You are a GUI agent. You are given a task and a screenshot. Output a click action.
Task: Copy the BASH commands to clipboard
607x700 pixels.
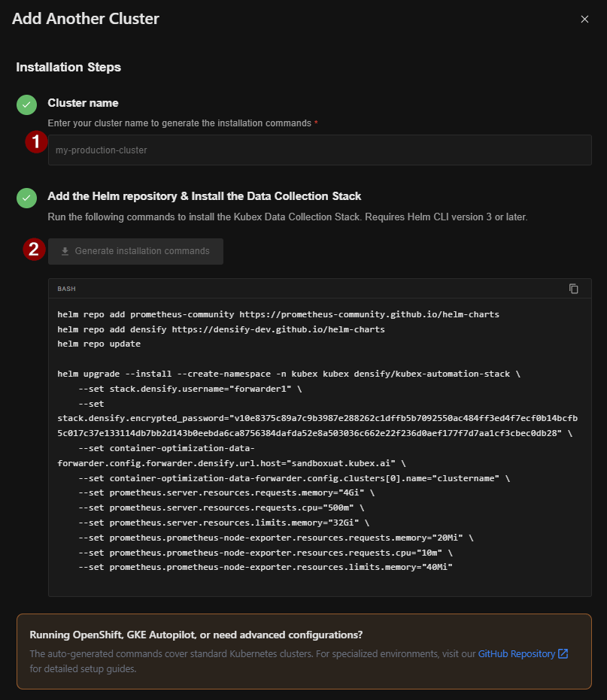(573, 289)
